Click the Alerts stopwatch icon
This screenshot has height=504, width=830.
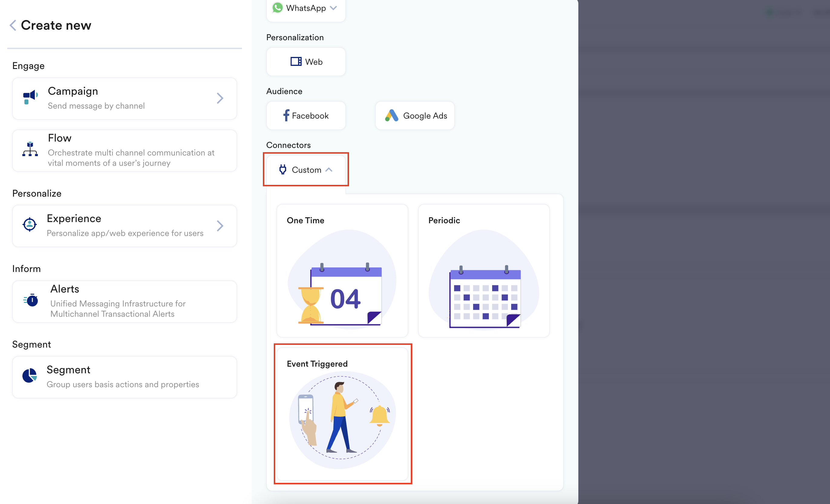[31, 299]
